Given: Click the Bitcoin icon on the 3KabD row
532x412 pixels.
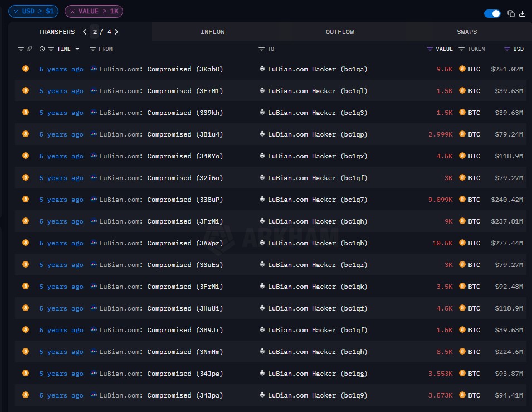Looking at the screenshot, I should 25,69.
